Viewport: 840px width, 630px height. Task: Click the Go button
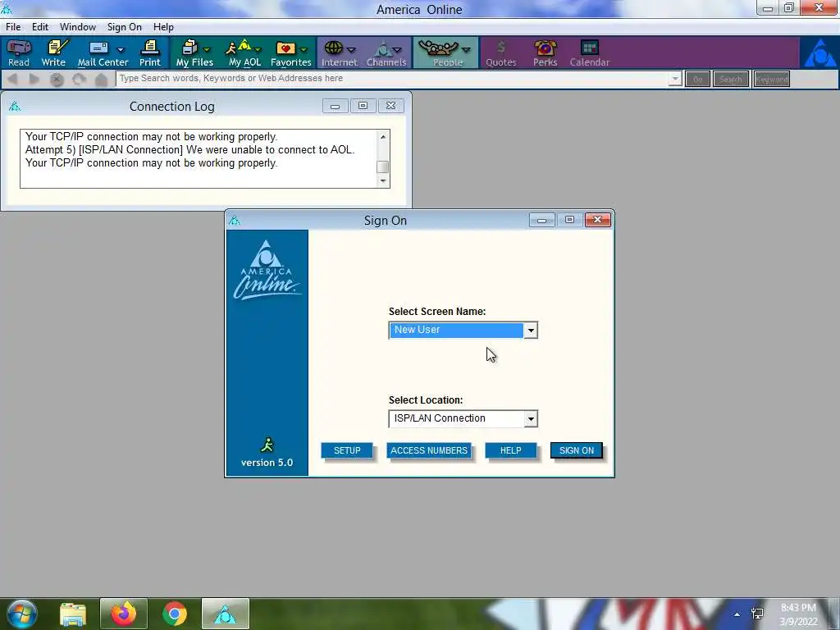697,80
